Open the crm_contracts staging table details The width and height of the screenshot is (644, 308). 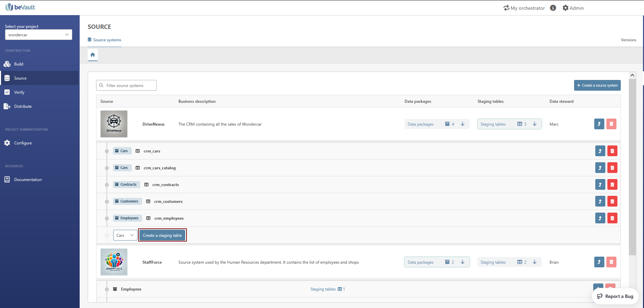coord(600,185)
